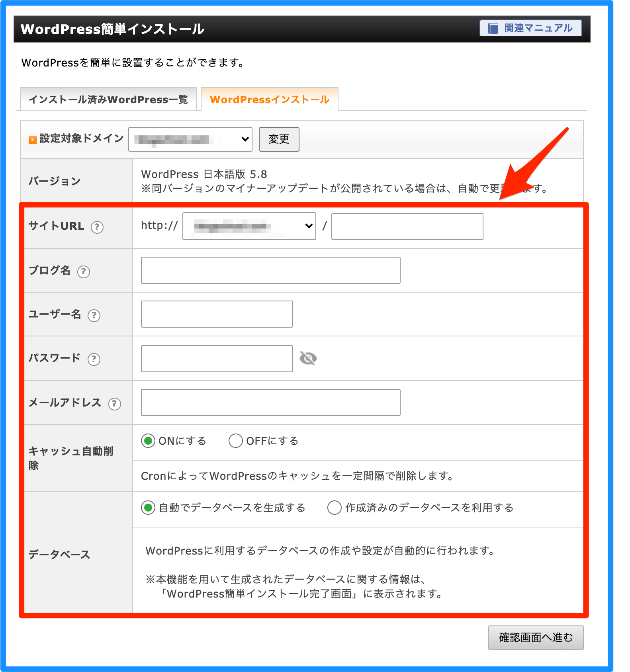The height and width of the screenshot is (672, 630).
Task: Select the WordPressインストール tab
Action: click(270, 99)
